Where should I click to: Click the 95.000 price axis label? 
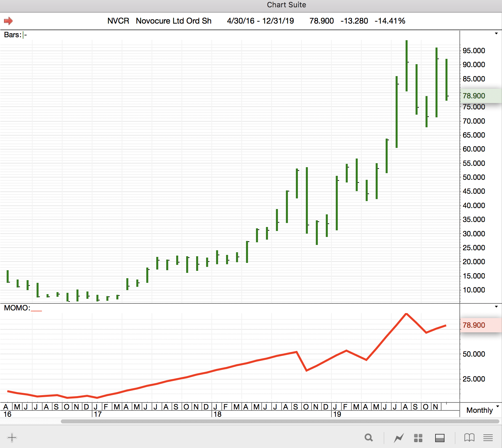pyautogui.click(x=474, y=51)
